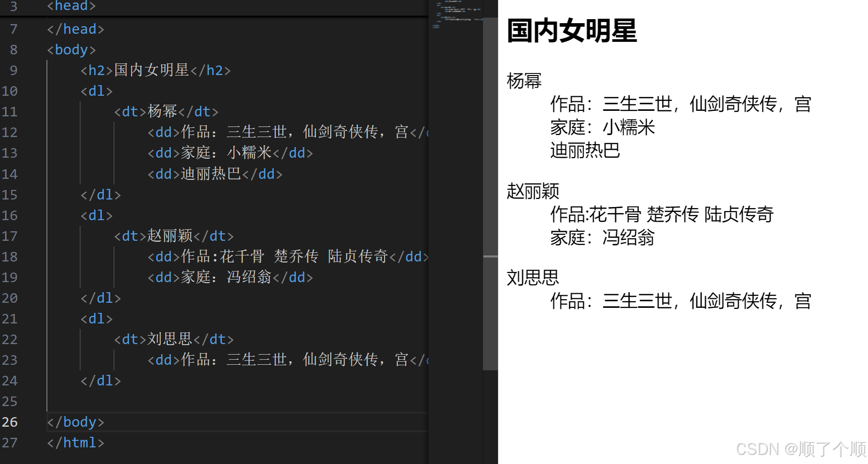The height and width of the screenshot is (464, 868).
Task: Click line number 9 in the gutter
Action: tap(13, 71)
